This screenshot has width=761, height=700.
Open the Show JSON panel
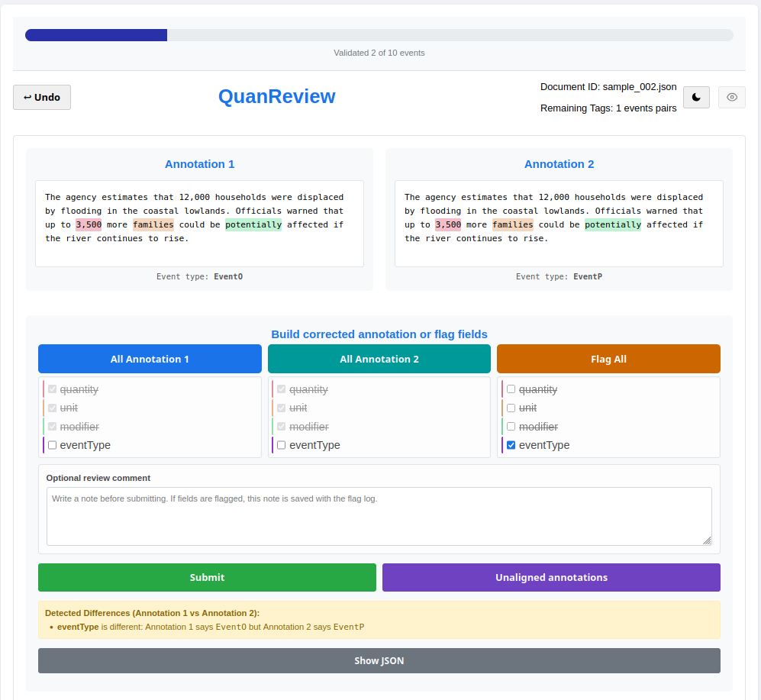pos(379,660)
